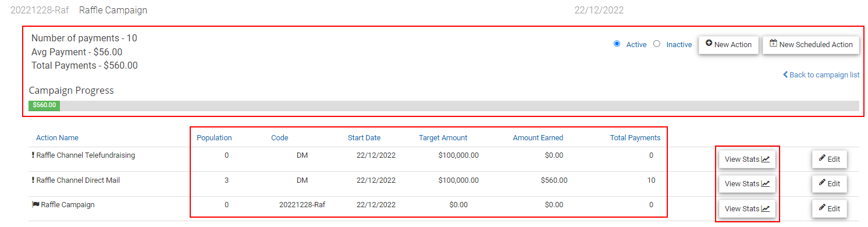868x227 pixels.
Task: Go back to campaign list
Action: point(821,75)
